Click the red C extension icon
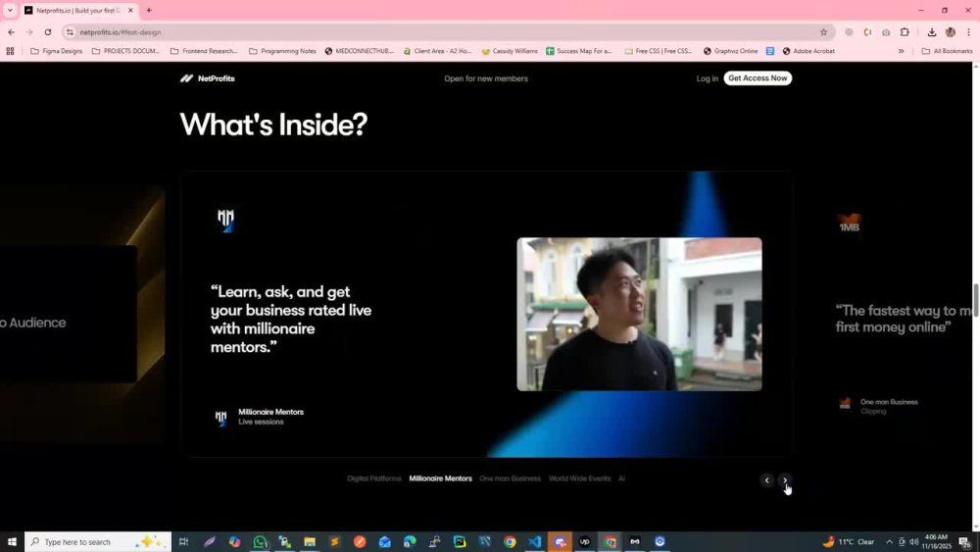980x552 pixels. tap(867, 32)
